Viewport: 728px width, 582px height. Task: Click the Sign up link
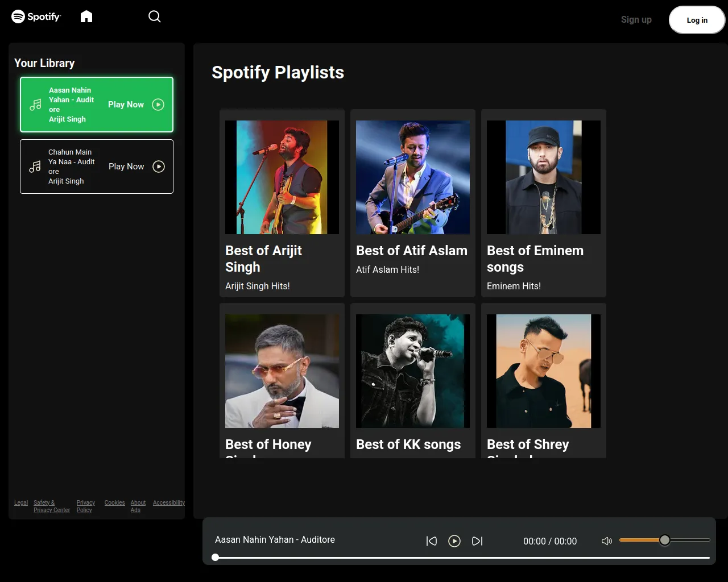click(x=636, y=19)
